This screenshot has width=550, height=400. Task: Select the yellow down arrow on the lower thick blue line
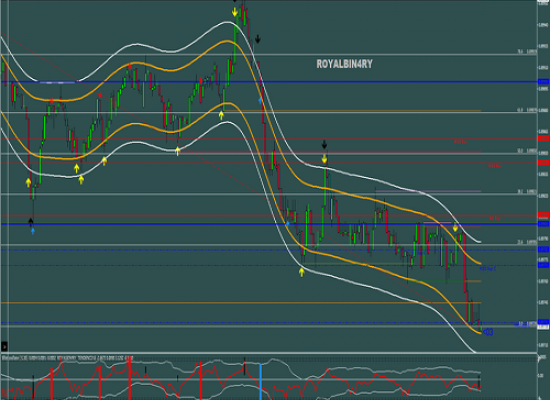pyautogui.click(x=455, y=228)
